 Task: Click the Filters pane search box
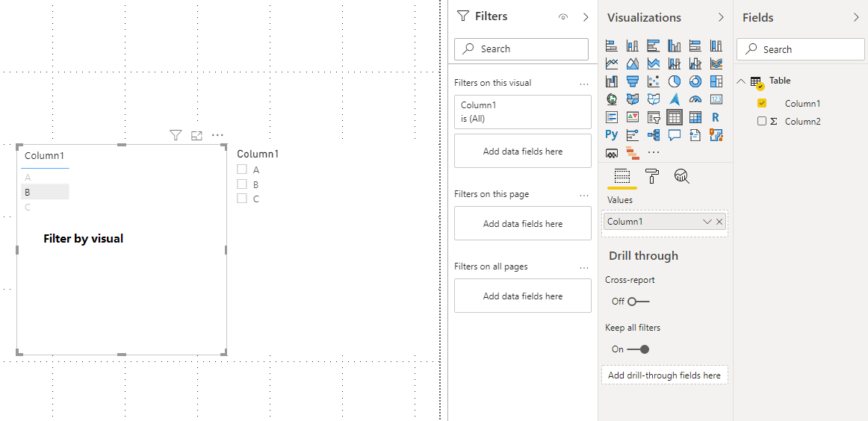[521, 49]
